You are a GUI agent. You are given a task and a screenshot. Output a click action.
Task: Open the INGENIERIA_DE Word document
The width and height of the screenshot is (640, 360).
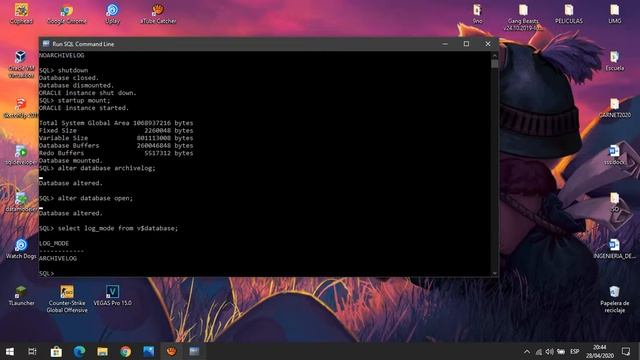[615, 249]
